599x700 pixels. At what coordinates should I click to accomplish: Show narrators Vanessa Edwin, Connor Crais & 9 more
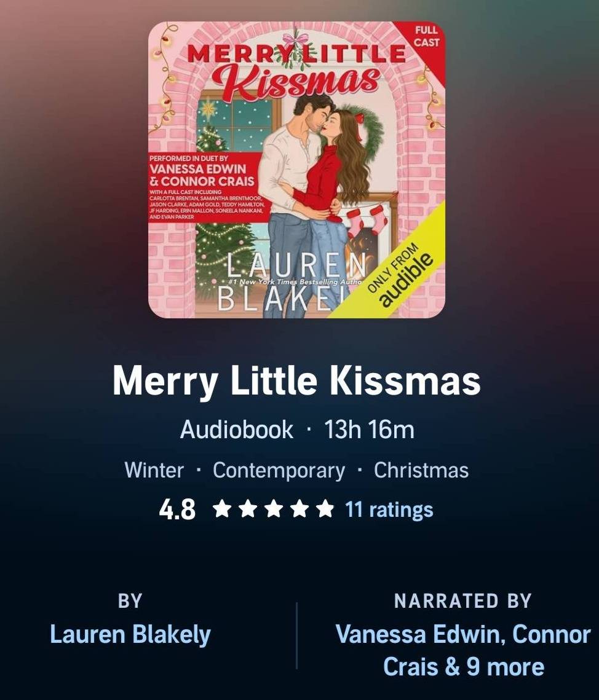click(x=463, y=650)
